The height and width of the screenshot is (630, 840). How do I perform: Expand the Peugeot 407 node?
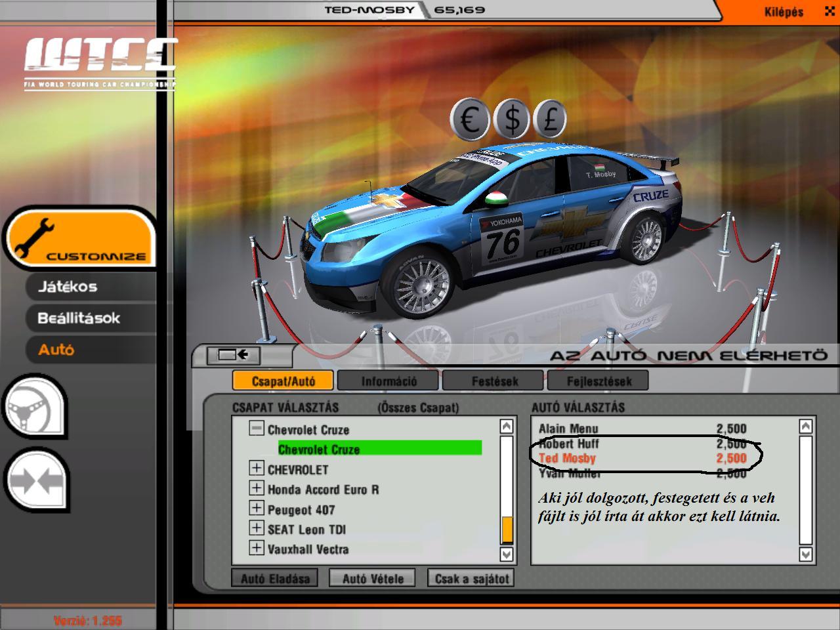pos(256,509)
